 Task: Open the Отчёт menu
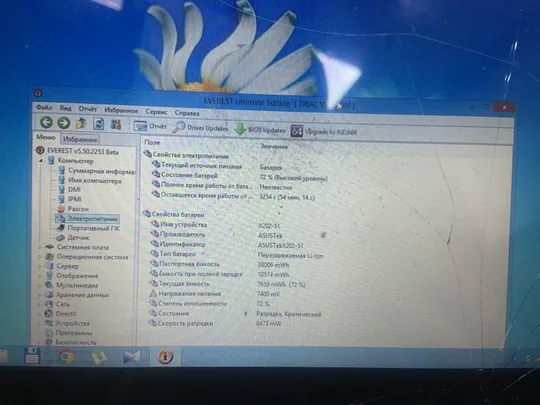[87, 109]
